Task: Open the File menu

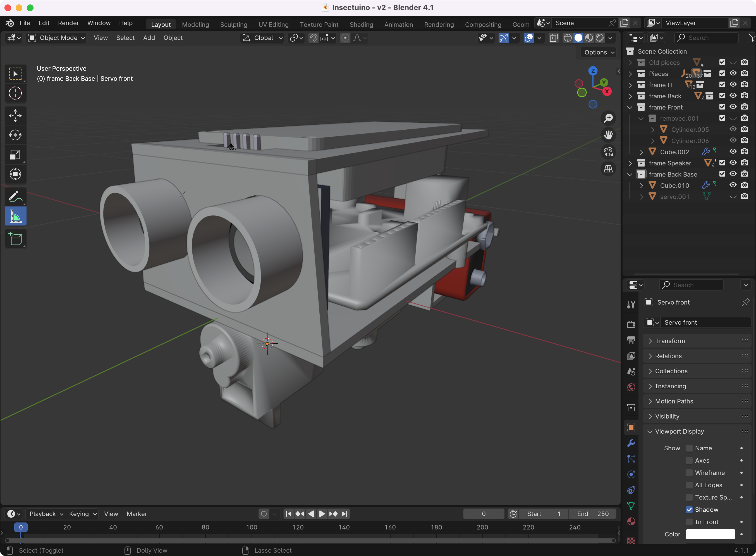Action: (x=25, y=23)
